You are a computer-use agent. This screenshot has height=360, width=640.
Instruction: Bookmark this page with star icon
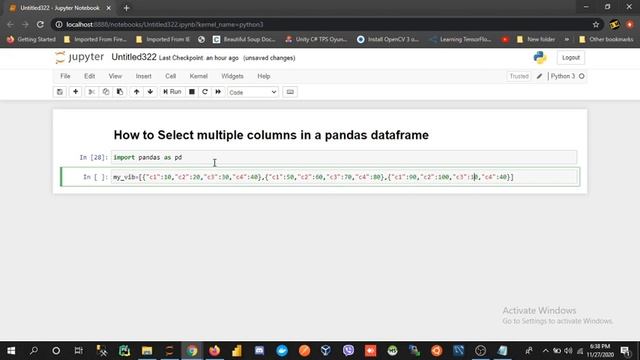(596, 24)
